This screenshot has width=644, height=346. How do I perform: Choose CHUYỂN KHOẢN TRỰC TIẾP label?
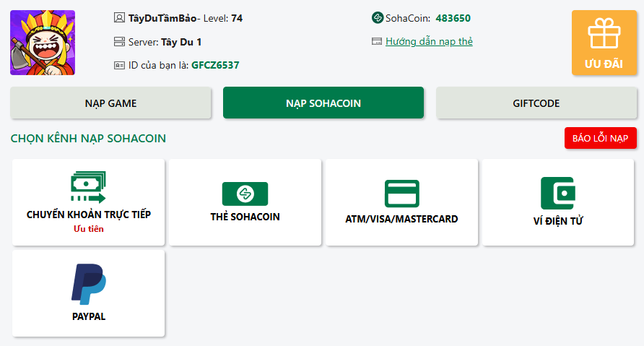[x=89, y=215]
